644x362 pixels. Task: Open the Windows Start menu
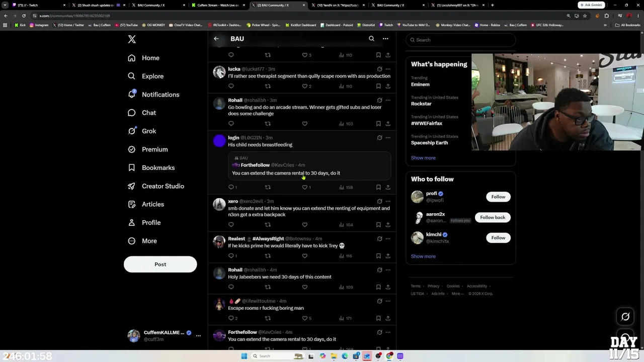pos(244,356)
